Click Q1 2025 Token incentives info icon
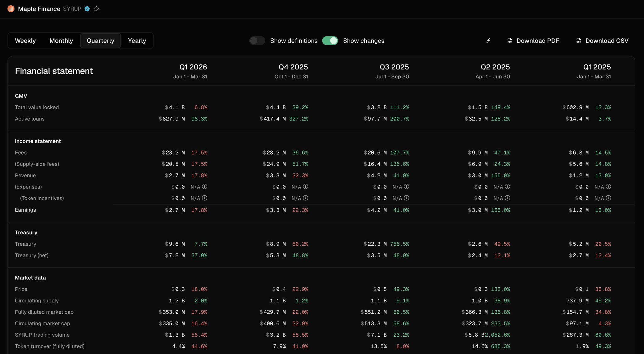Image resolution: width=644 pixels, height=354 pixels. click(608, 198)
